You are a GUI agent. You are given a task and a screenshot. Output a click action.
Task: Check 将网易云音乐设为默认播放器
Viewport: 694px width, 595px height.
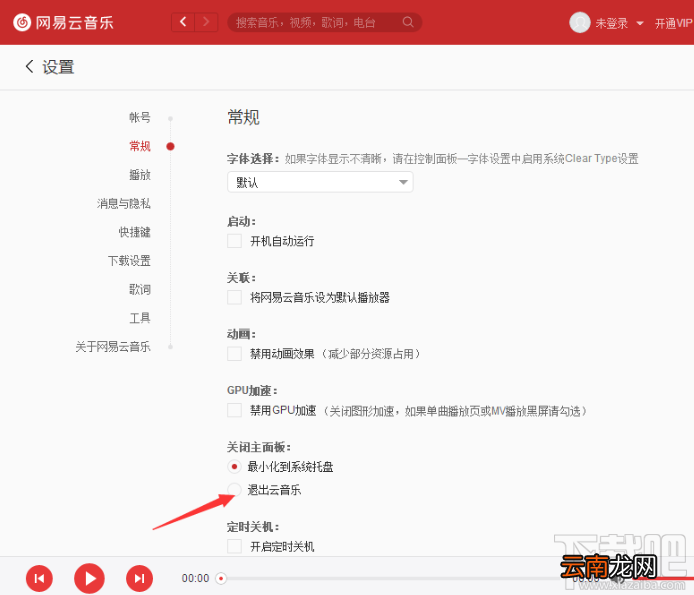(x=234, y=297)
